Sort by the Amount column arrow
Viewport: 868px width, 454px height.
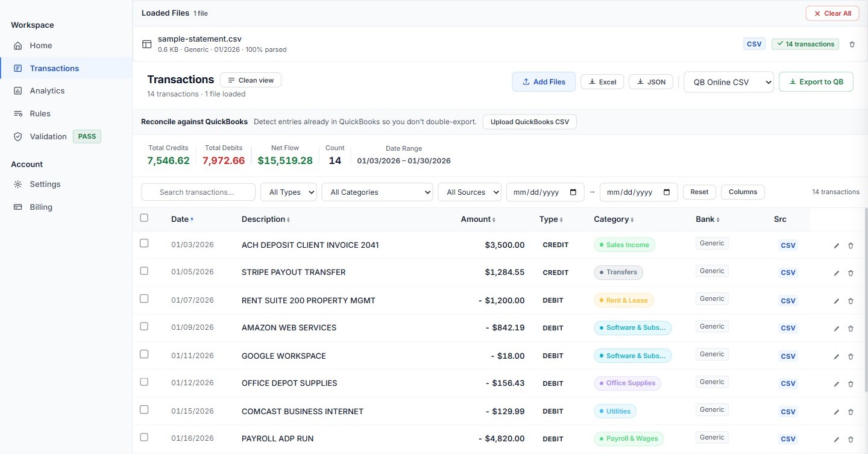pos(494,219)
